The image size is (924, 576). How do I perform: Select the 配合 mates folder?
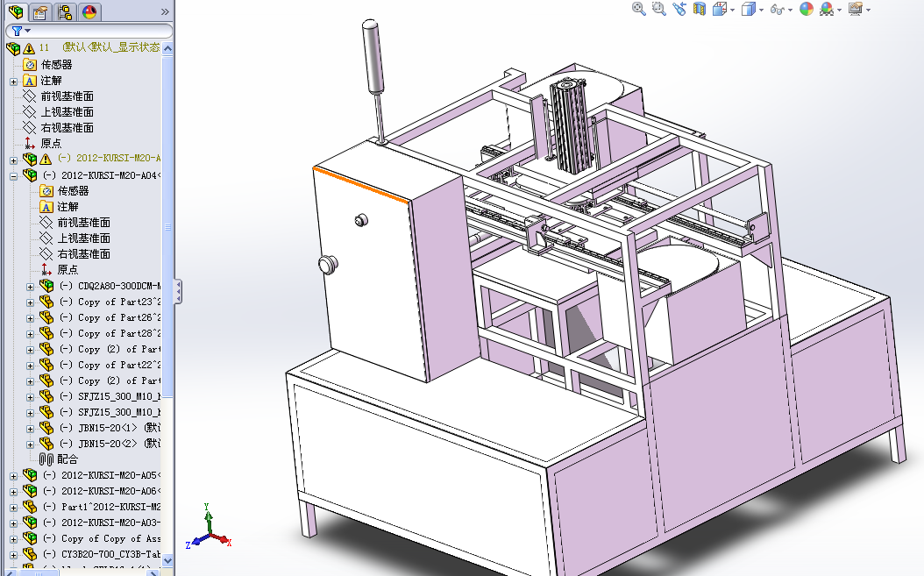pyautogui.click(x=68, y=459)
